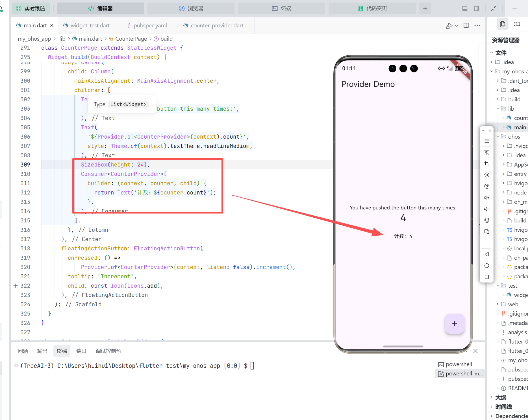This screenshot has width=528, height=420.
Task: Expand the 大纲 outline section
Action: (492, 397)
